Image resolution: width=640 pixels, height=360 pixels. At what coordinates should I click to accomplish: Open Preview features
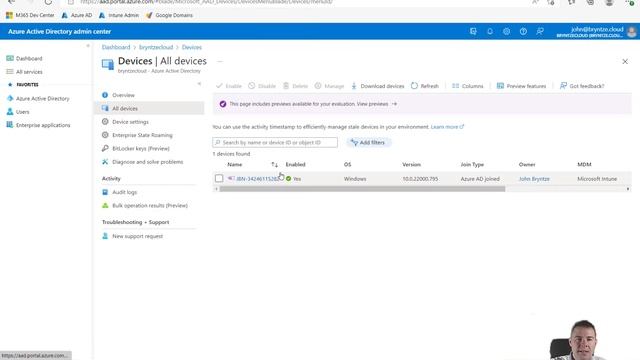tap(521, 86)
